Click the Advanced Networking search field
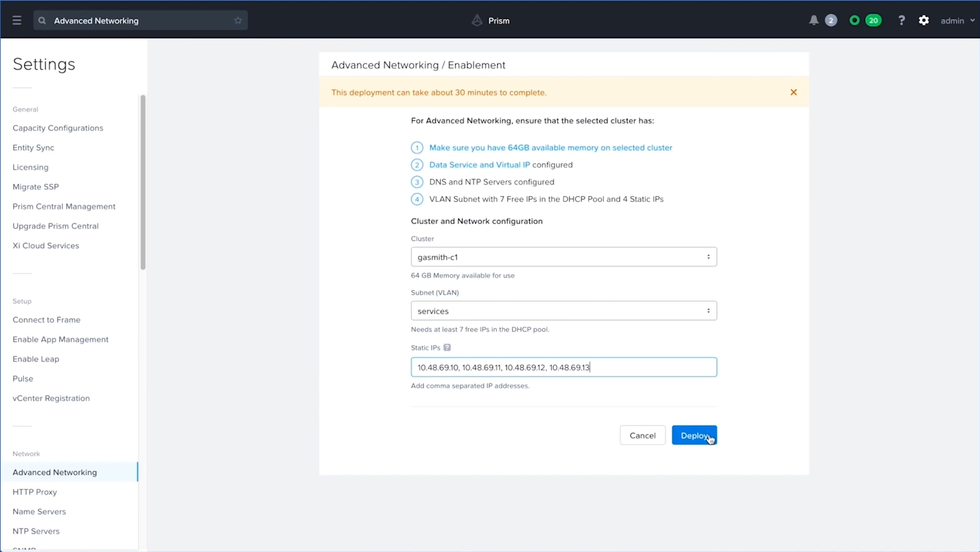The image size is (980, 552). tap(140, 21)
